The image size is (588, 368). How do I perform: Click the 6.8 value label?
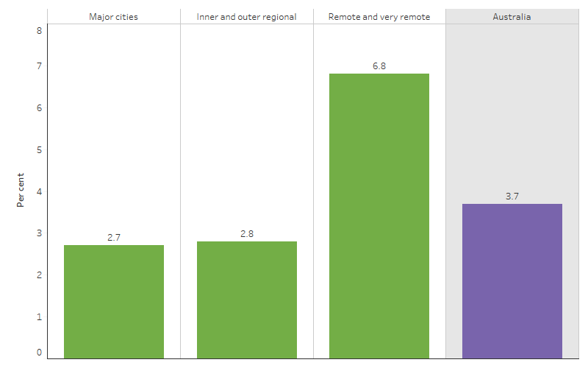coord(379,66)
